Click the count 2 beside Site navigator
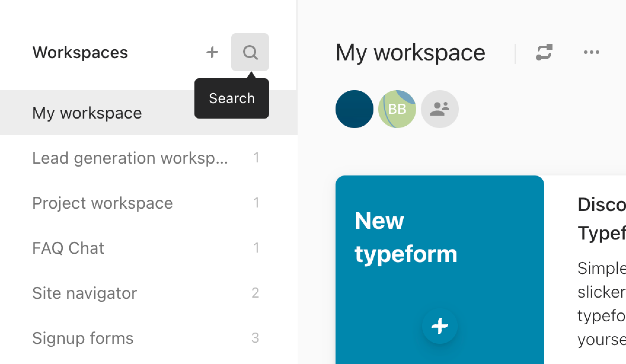This screenshot has height=364, width=626. [255, 293]
